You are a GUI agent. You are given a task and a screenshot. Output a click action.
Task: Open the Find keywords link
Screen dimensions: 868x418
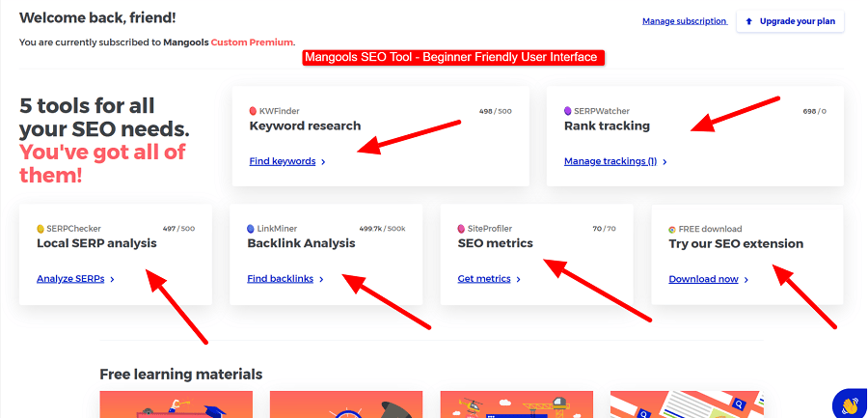click(283, 161)
